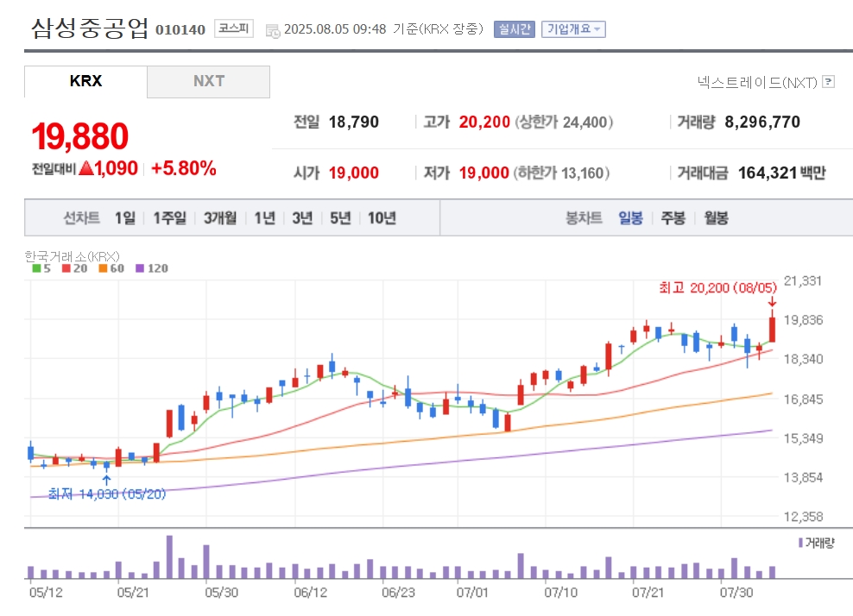The height and width of the screenshot is (616, 853).
Task: Click the clock icon beside the timestamp
Action: pyautogui.click(x=273, y=31)
